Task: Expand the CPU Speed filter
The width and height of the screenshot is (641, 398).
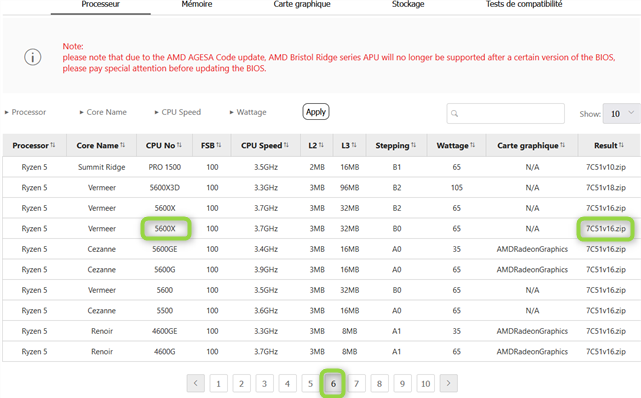Action: tap(178, 112)
